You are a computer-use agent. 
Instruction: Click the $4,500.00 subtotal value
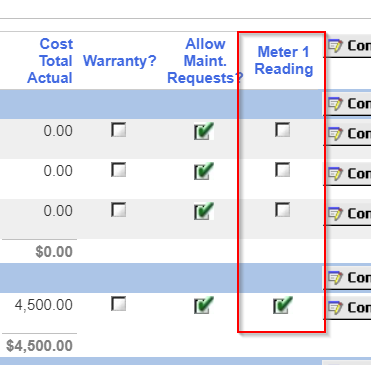click(39, 346)
